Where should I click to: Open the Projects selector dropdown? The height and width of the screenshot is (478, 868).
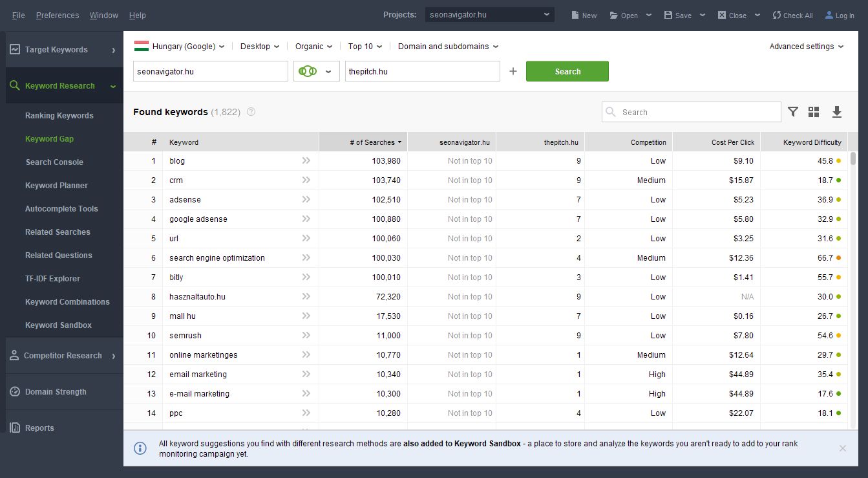pyautogui.click(x=489, y=14)
